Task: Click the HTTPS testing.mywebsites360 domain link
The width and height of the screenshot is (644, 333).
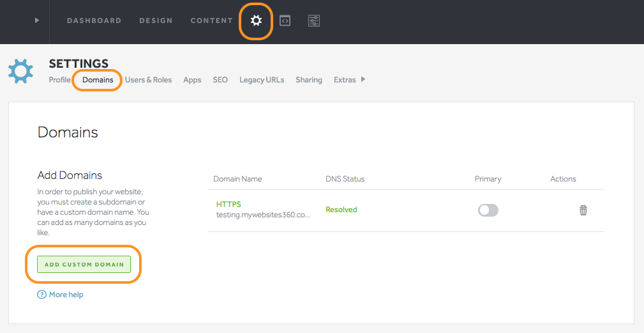Action: tap(263, 209)
